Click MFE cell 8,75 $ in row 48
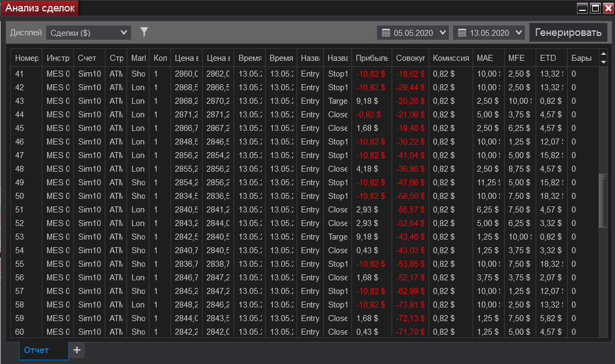This screenshot has width=615, height=364. coord(519,169)
